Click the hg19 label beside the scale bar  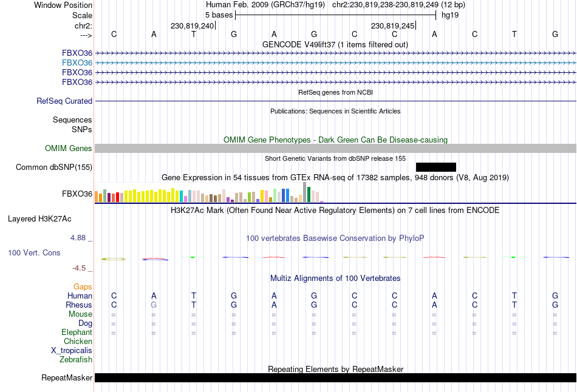coord(450,15)
